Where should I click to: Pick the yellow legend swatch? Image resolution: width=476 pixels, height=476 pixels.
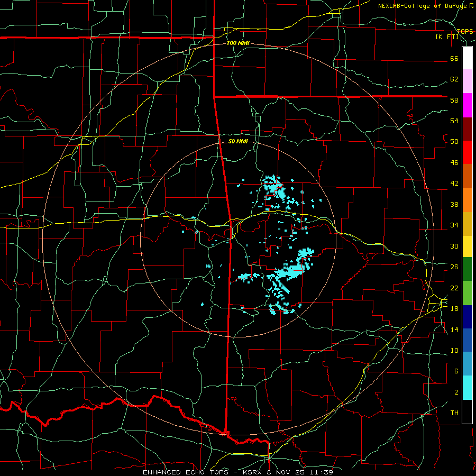[x=467, y=246]
